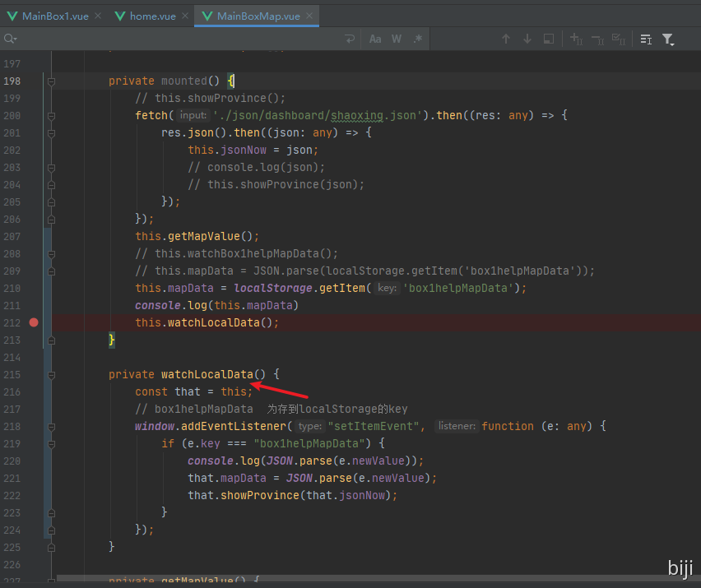Click the window icon after the down arrow
Viewport: 701px width, 588px height.
click(549, 39)
